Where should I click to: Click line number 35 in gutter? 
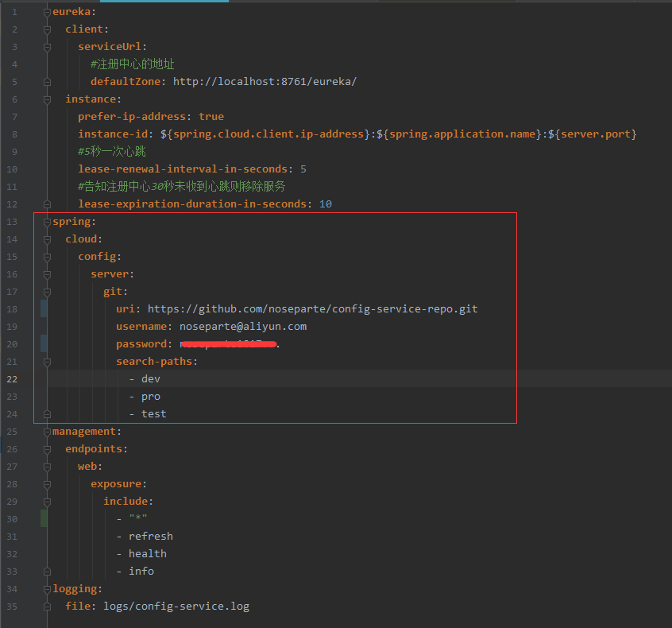click(12, 607)
